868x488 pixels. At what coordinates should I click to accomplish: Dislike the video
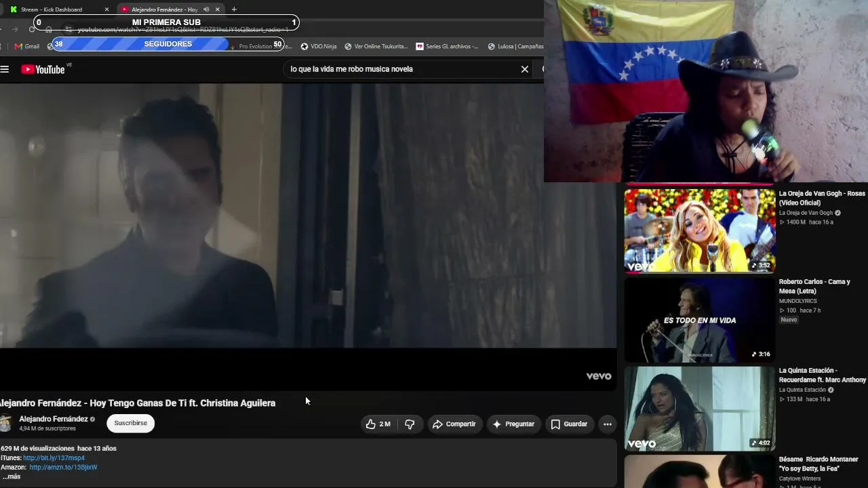[x=410, y=424]
